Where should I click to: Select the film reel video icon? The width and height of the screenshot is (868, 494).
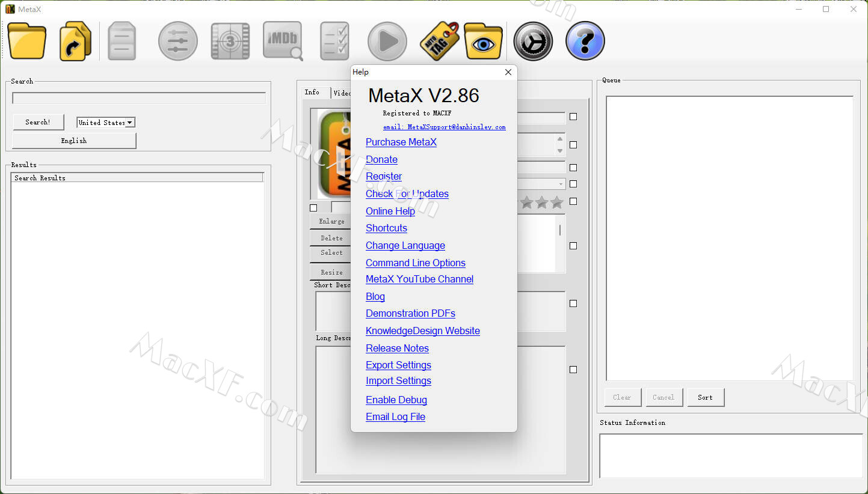point(230,41)
